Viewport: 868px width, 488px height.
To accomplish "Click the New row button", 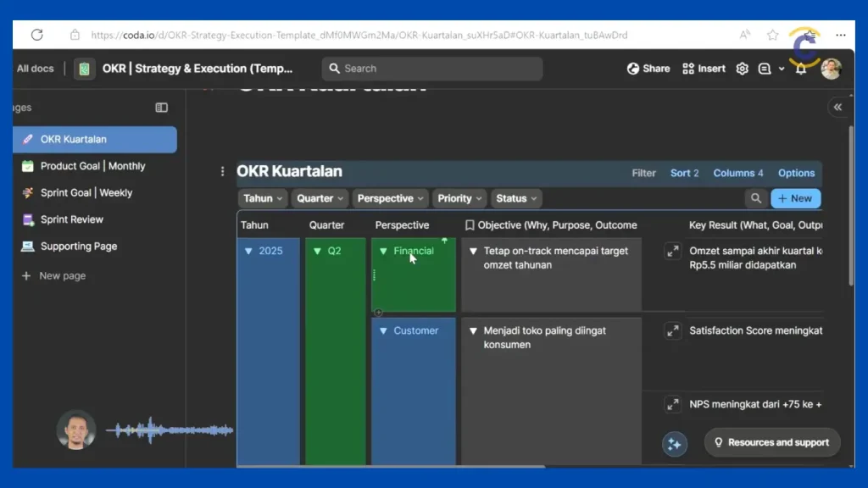I will tap(795, 198).
